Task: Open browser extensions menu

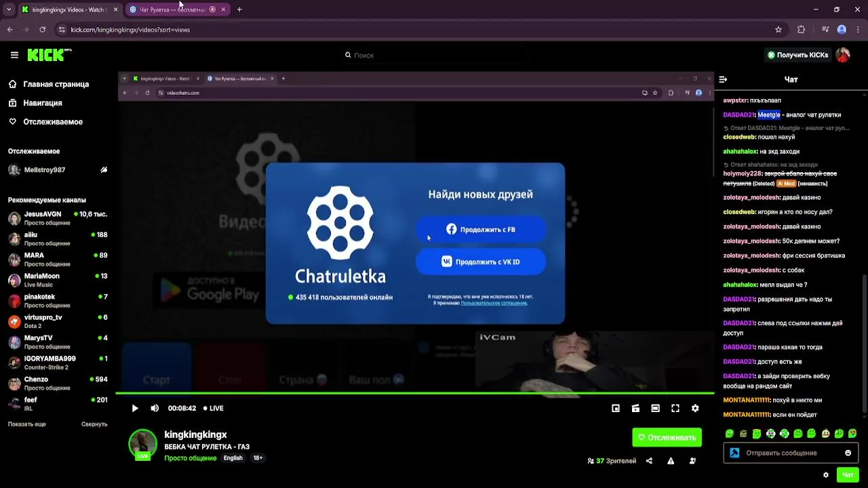Action: (x=801, y=30)
